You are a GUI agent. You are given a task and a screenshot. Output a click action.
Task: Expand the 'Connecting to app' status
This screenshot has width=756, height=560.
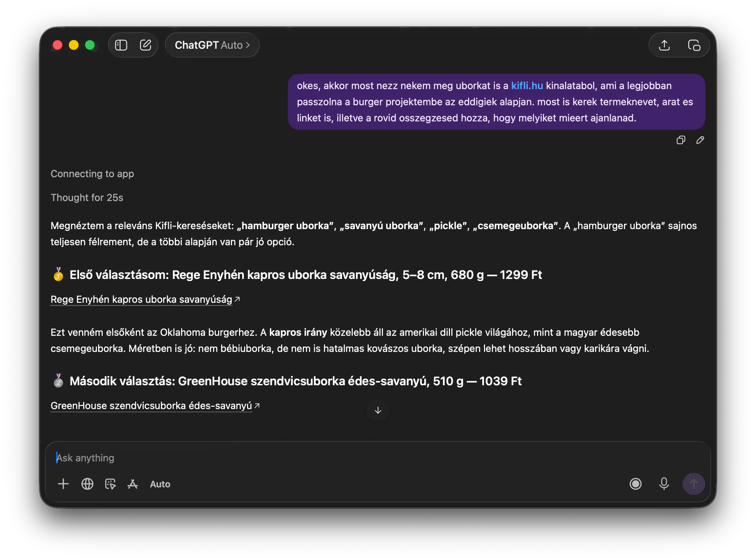point(92,174)
